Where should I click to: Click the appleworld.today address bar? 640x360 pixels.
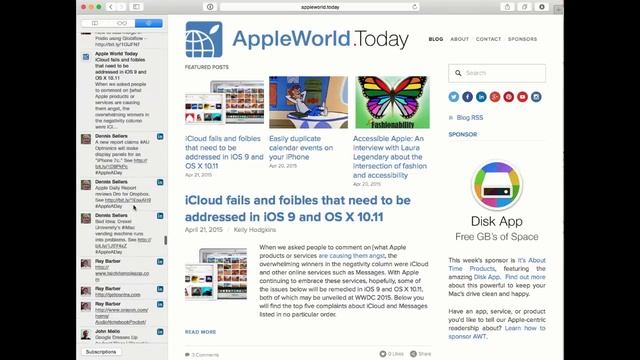click(x=320, y=7)
